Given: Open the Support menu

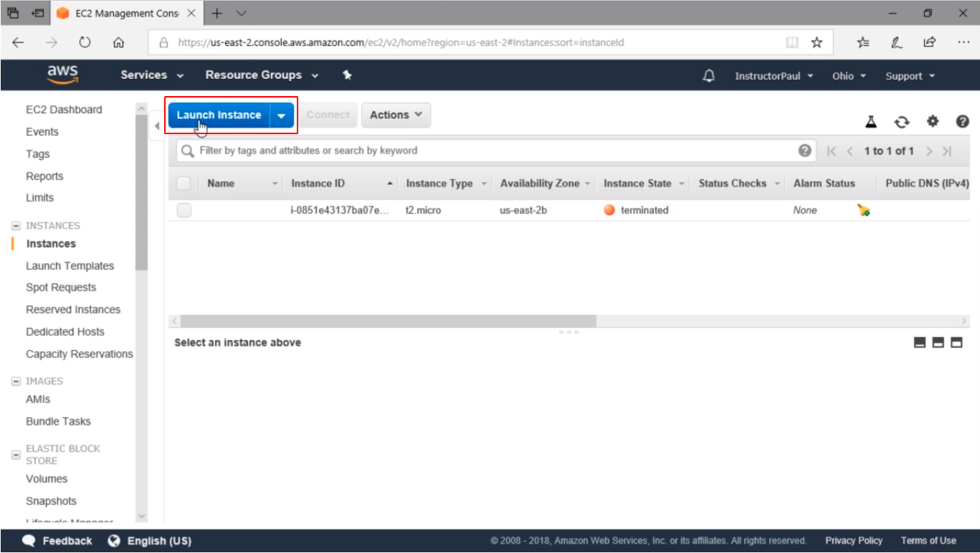Looking at the screenshot, I should point(910,76).
